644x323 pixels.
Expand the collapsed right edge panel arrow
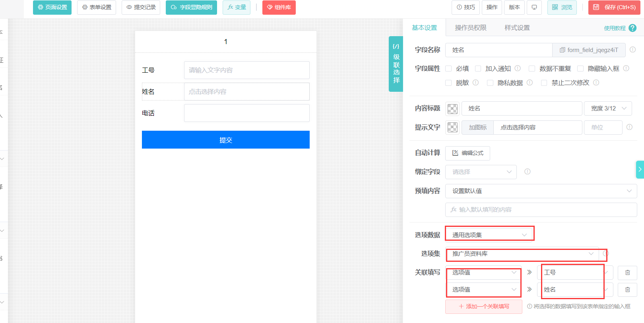640,170
